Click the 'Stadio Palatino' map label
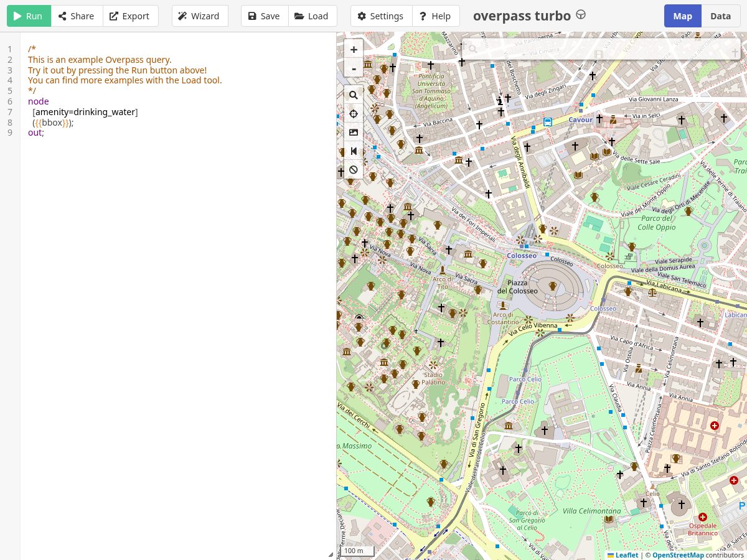 433,379
